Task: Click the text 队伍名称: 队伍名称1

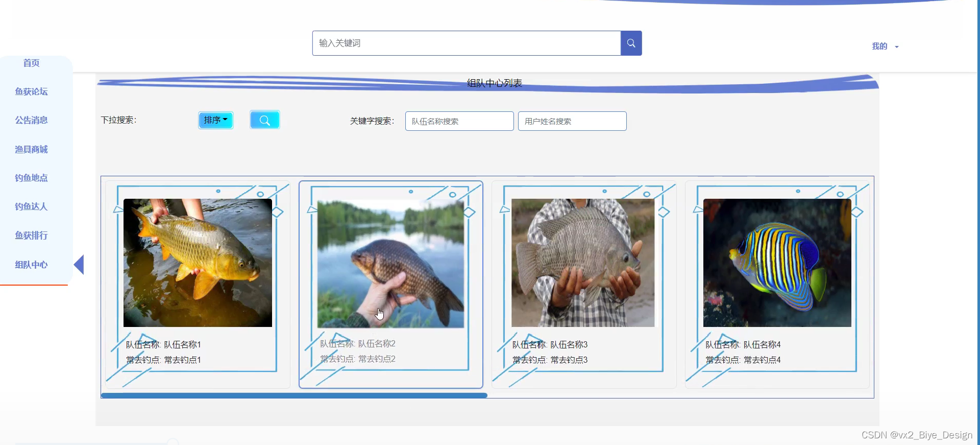Action: coord(163,345)
